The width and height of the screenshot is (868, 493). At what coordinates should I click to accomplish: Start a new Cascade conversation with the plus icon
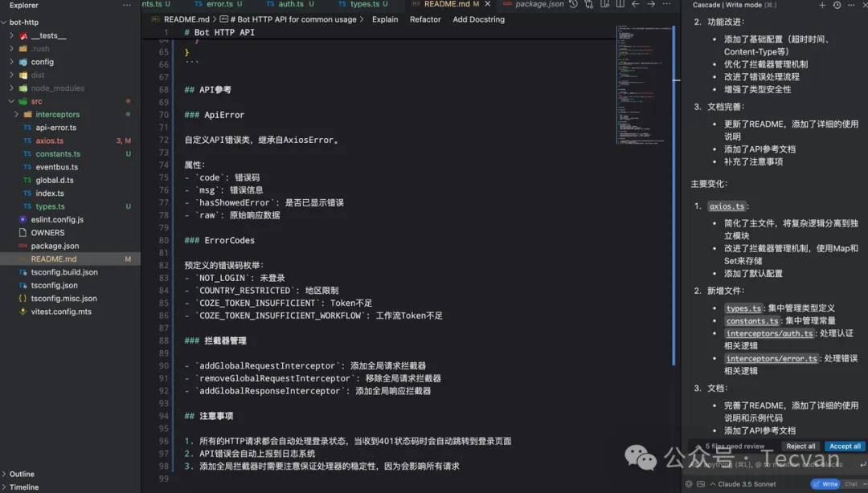[822, 5]
